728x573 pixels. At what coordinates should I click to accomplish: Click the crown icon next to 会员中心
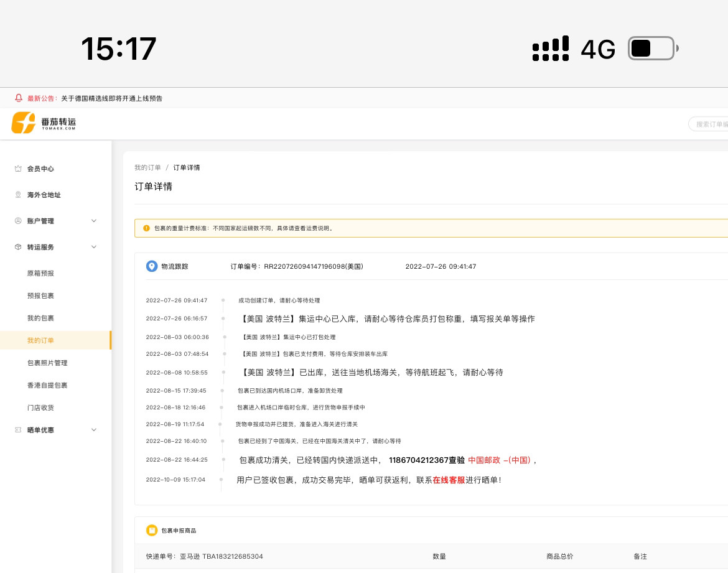pyautogui.click(x=18, y=169)
